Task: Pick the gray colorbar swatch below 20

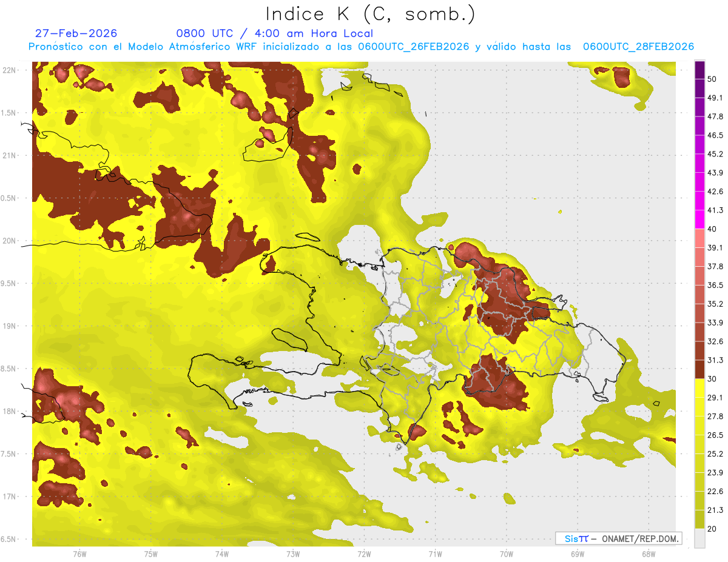Action: 700,538
